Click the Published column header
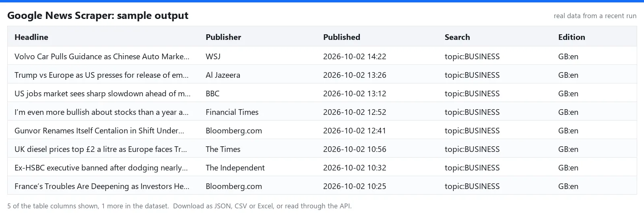The width and height of the screenshot is (644, 216). tap(342, 37)
